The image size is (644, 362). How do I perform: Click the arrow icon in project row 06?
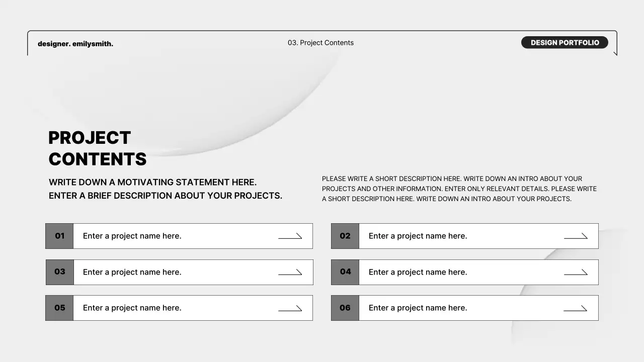tap(576, 308)
